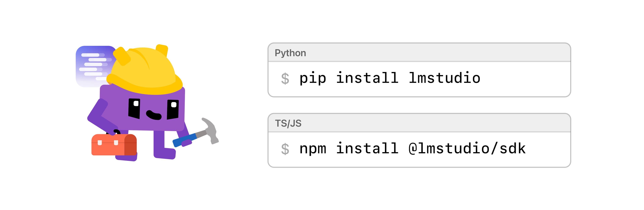
Task: Click "install" in the Python command
Action: pyautogui.click(x=367, y=78)
